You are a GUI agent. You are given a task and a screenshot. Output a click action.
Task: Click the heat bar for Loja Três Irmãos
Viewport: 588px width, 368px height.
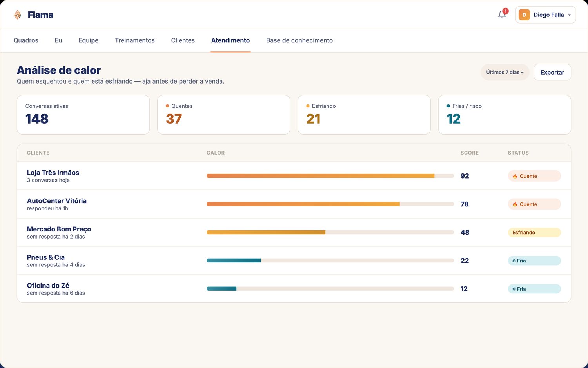tap(330, 176)
